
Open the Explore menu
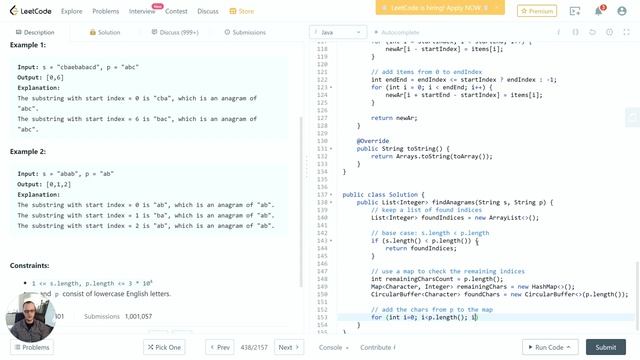click(x=71, y=11)
